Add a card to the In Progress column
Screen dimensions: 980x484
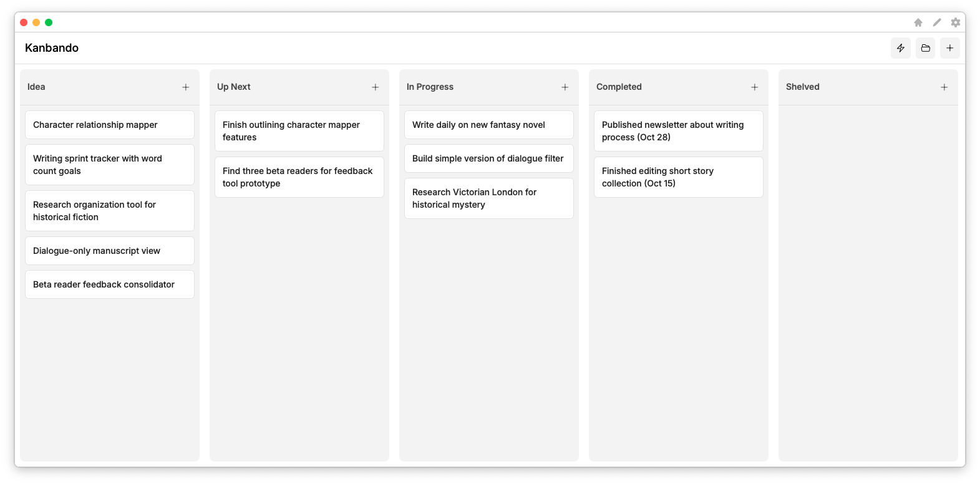click(565, 87)
